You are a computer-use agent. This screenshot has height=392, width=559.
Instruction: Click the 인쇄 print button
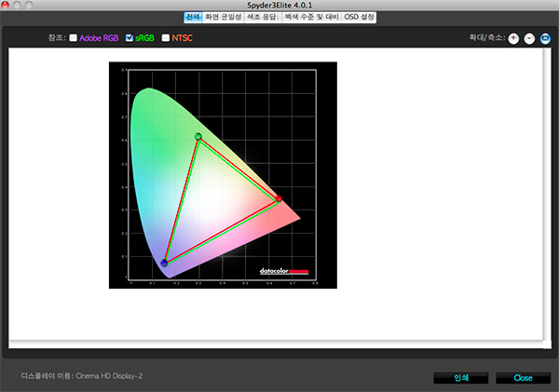(x=460, y=377)
